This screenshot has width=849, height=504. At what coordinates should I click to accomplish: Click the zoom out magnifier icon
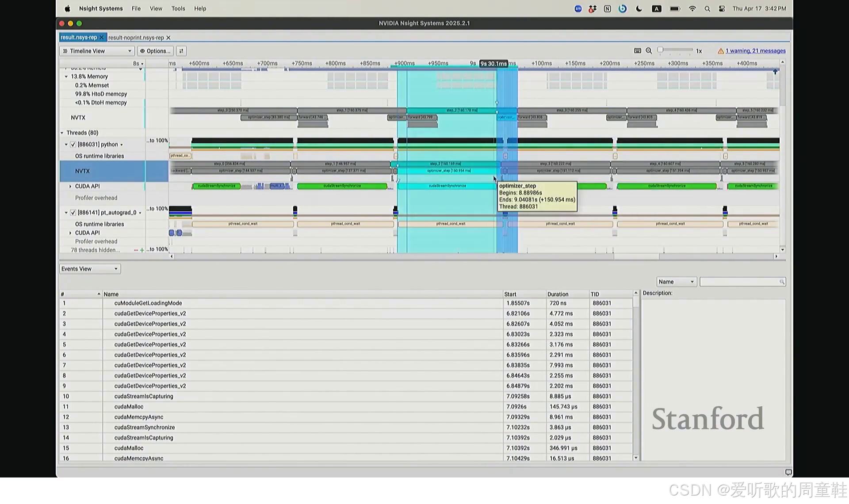point(649,51)
